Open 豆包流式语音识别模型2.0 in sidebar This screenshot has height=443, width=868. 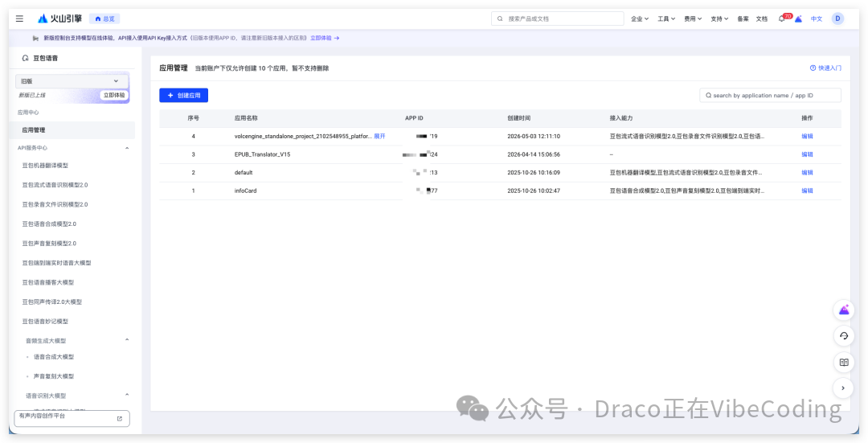[x=55, y=185]
